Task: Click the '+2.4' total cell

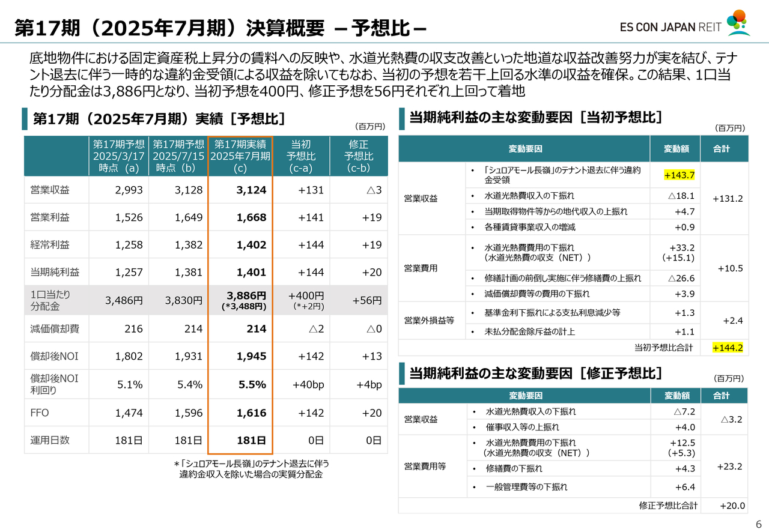Action: click(x=733, y=321)
